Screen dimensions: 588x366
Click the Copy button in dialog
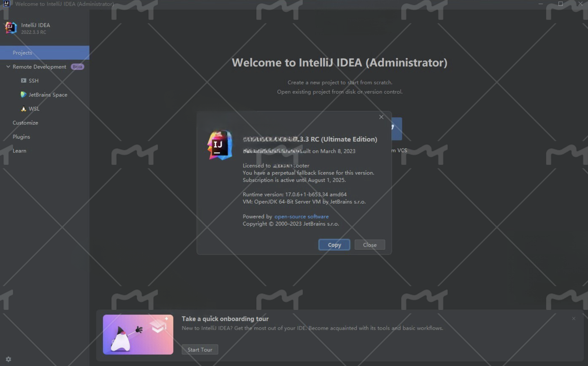pyautogui.click(x=334, y=244)
